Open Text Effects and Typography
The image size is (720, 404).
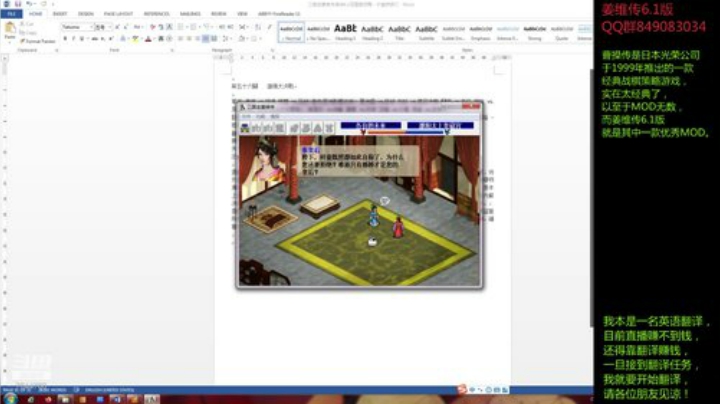(124, 39)
